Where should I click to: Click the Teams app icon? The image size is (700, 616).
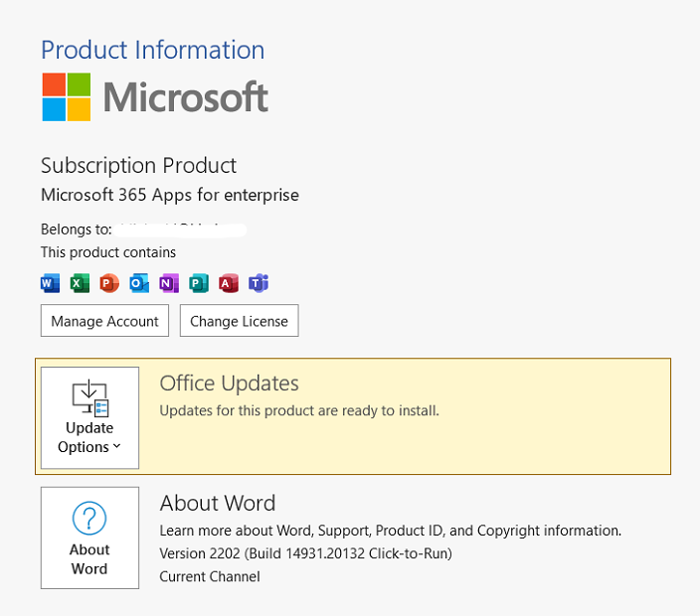pyautogui.click(x=259, y=283)
